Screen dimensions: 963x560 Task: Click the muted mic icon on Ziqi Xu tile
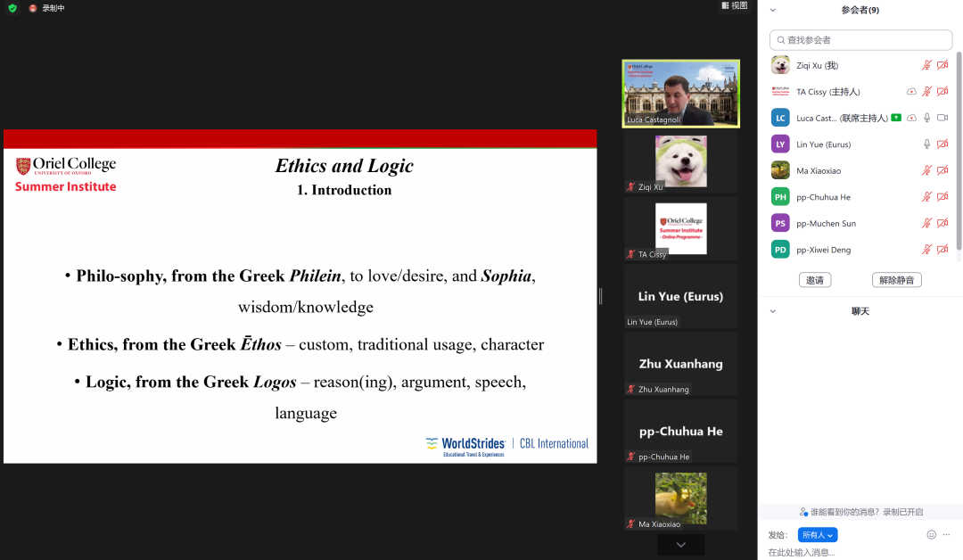click(x=630, y=186)
